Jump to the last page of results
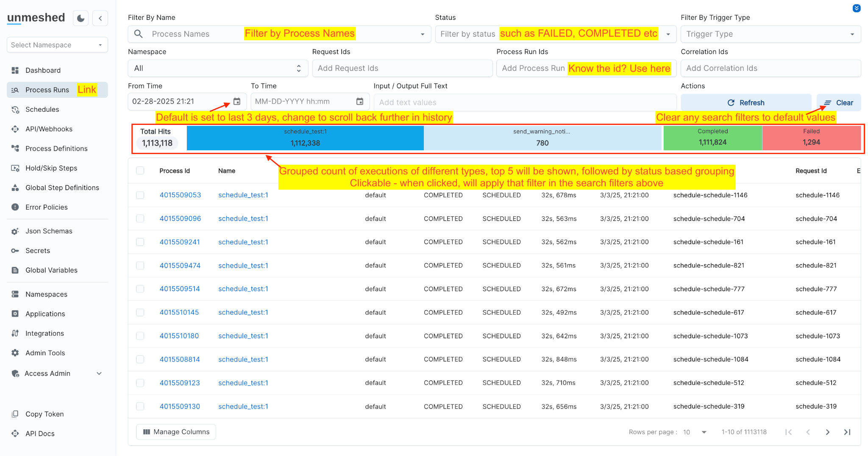Image resolution: width=868 pixels, height=456 pixels. pos(847,432)
